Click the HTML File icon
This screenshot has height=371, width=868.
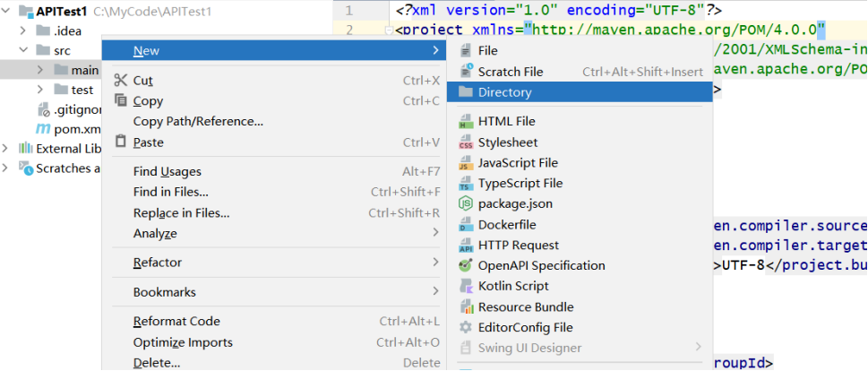[x=465, y=121]
